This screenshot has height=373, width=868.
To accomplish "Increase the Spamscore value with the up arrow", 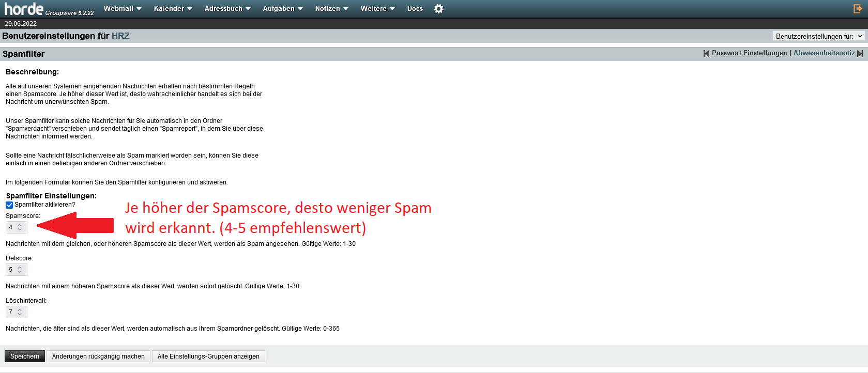I will click(20, 225).
